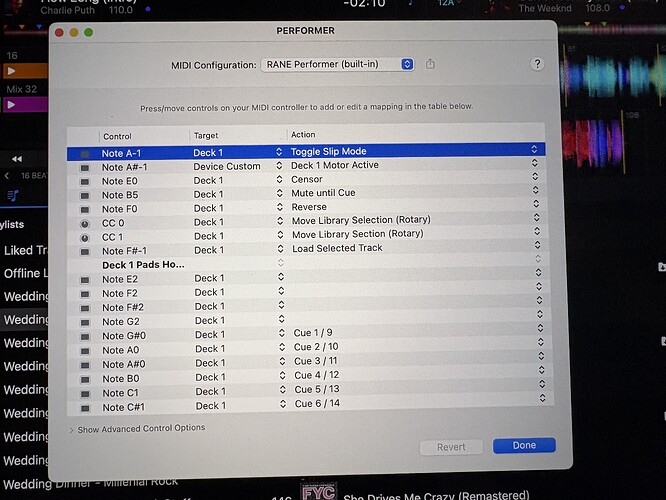Open Action dropdown for the Censor row
The image size is (666, 500).
538,180
